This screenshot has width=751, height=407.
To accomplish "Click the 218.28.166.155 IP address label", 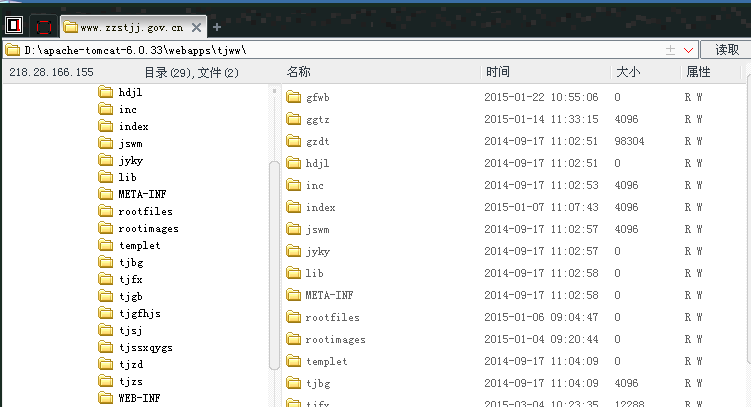I will 51,72.
